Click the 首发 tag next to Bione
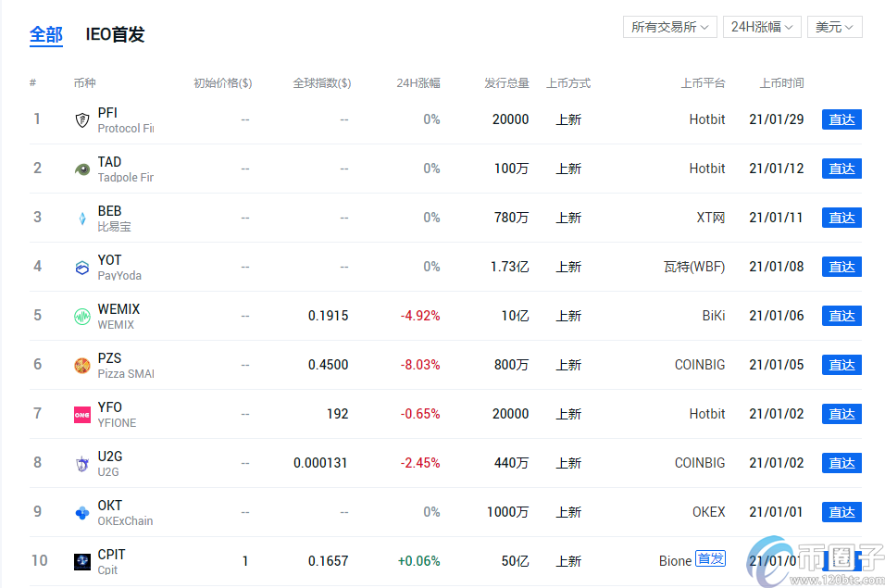885x588 pixels. coord(710,559)
